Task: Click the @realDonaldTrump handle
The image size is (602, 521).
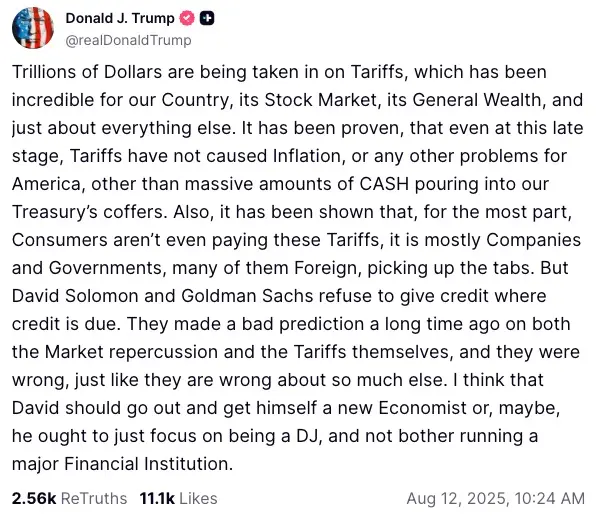Action: click(x=128, y=40)
